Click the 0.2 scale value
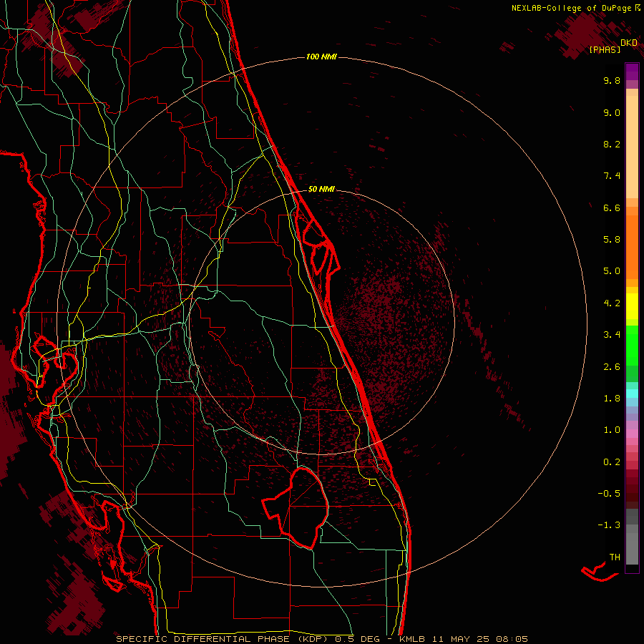The width and height of the screenshot is (644, 644). click(x=612, y=462)
